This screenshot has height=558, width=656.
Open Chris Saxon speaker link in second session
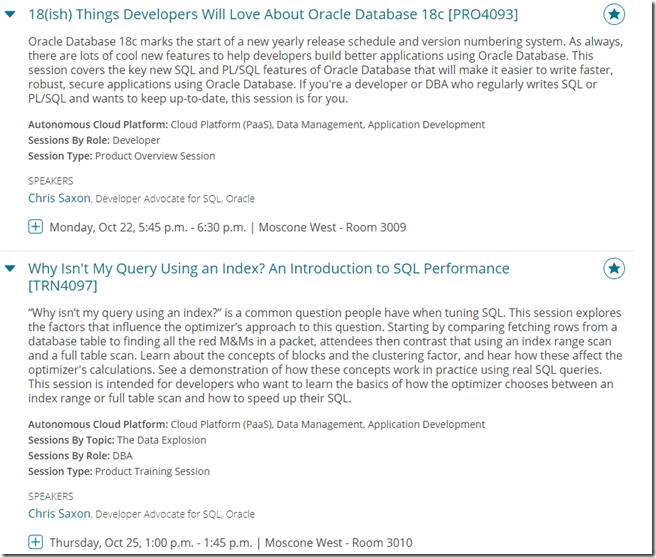coord(60,514)
